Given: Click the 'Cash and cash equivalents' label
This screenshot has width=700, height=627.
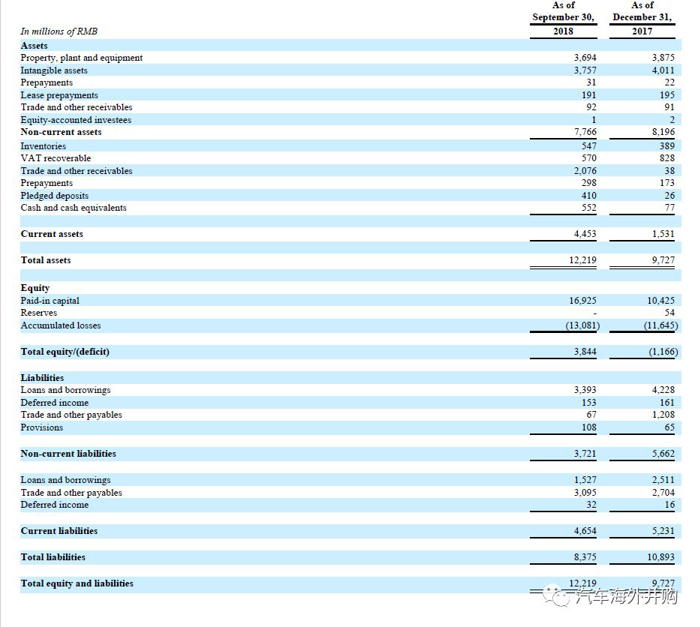Looking at the screenshot, I should (x=74, y=208).
